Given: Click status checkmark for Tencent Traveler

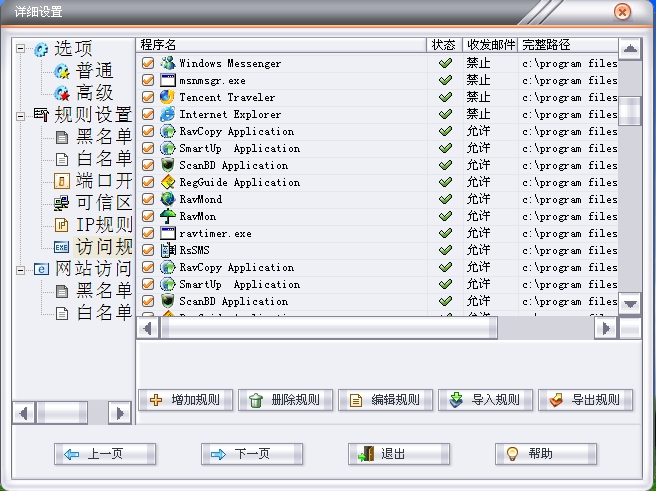Looking at the screenshot, I should (x=445, y=97).
